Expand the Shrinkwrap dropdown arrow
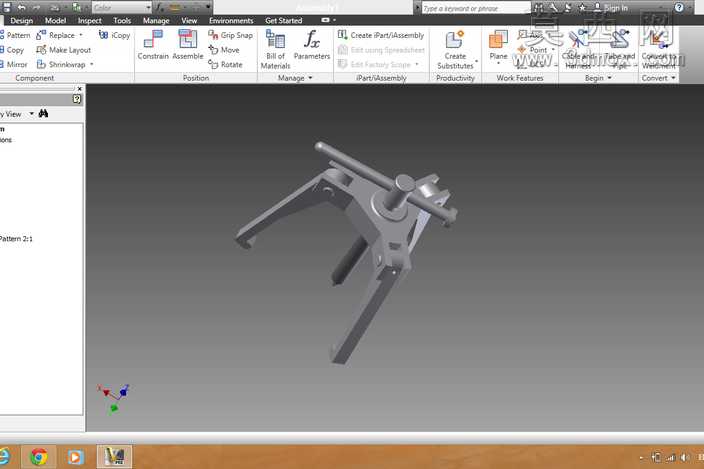704x469 pixels. (x=92, y=65)
